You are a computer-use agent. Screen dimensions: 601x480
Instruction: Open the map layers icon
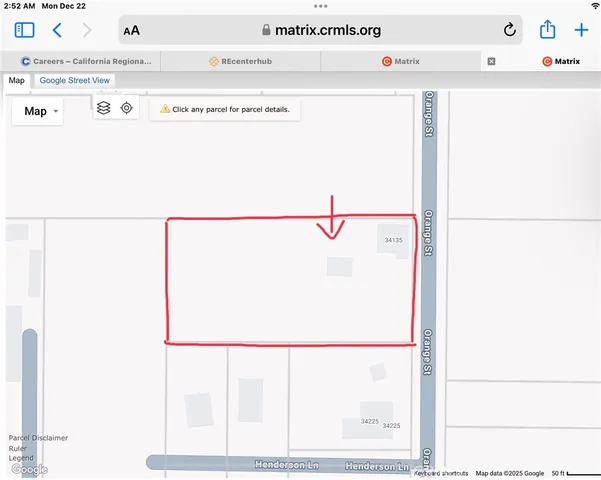(104, 108)
